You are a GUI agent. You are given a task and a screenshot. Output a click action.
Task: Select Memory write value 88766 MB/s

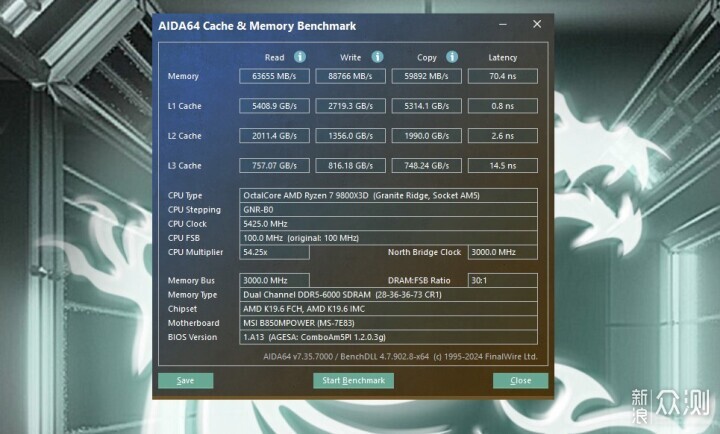tap(350, 76)
